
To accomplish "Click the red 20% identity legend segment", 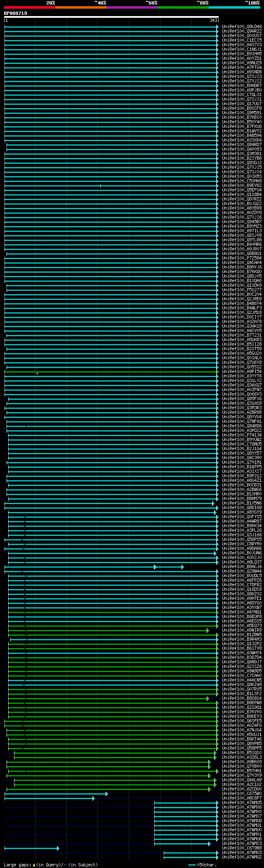I will (30, 7).
